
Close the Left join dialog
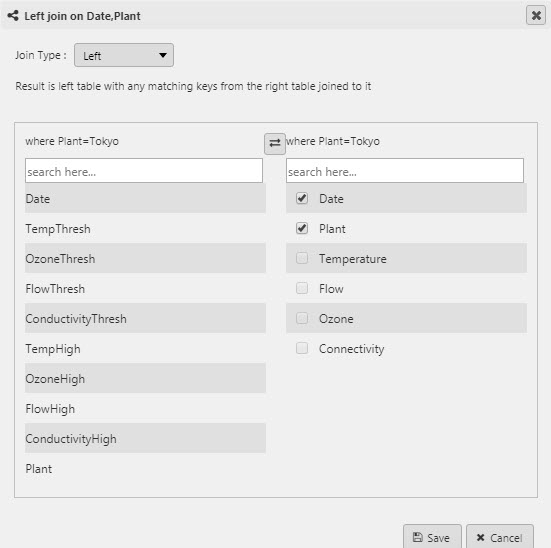(x=536, y=15)
